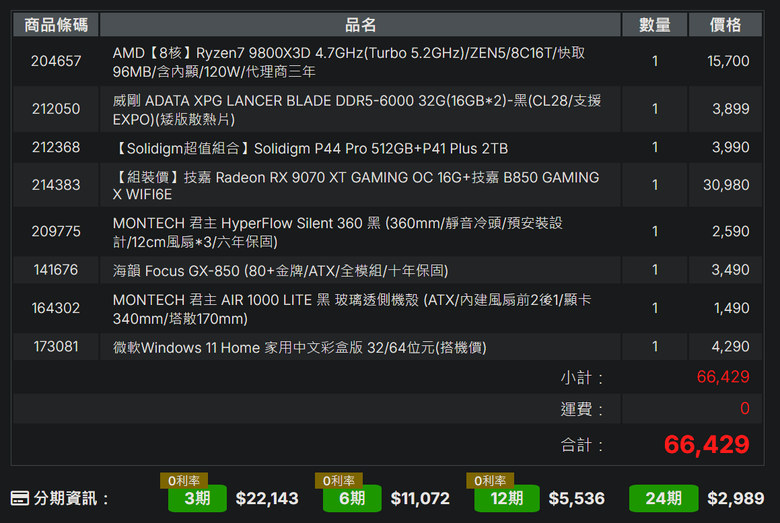The image size is (780, 523).
Task: Select the 6期 installment badge
Action: point(352,498)
